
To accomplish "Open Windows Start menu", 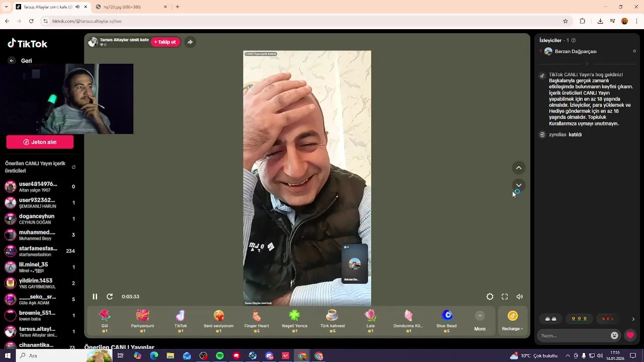I will click(x=8, y=355).
